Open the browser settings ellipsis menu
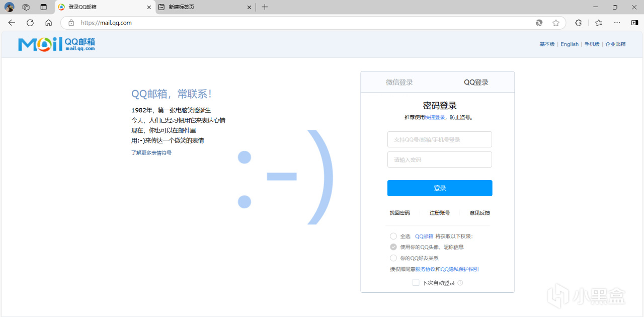The image size is (644, 317). (617, 23)
